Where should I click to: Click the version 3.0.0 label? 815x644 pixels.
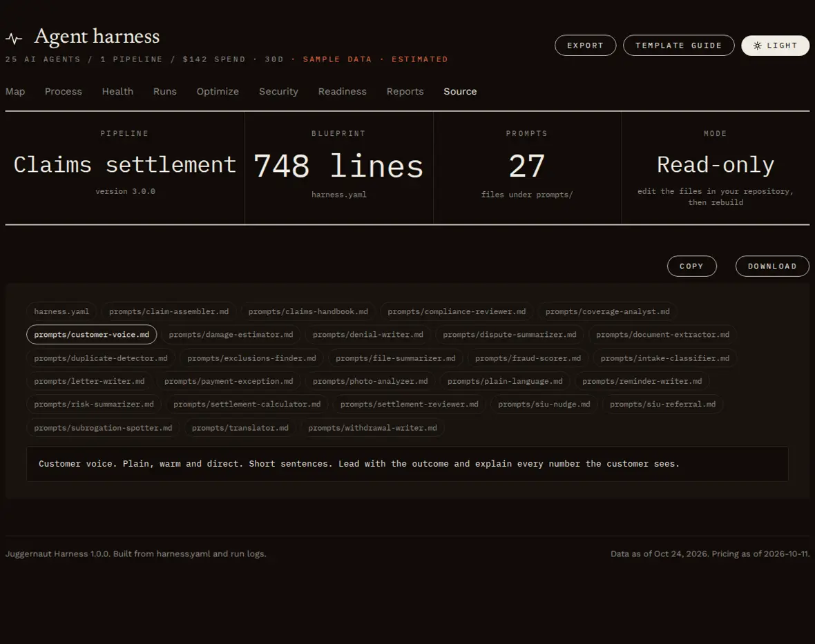pyautogui.click(x=125, y=191)
